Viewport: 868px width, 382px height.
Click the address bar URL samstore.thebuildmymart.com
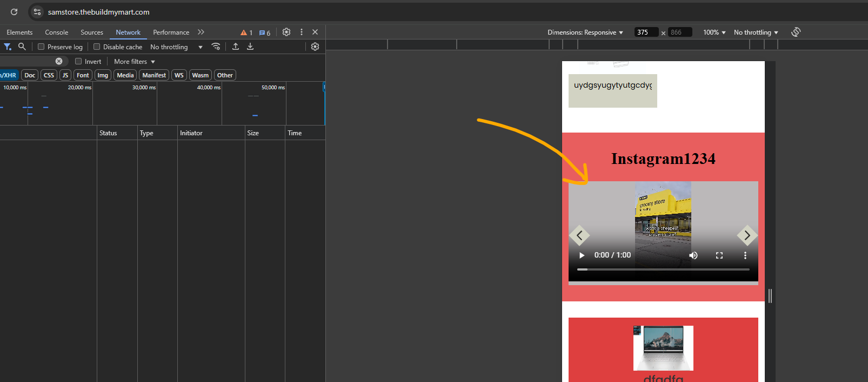point(98,12)
